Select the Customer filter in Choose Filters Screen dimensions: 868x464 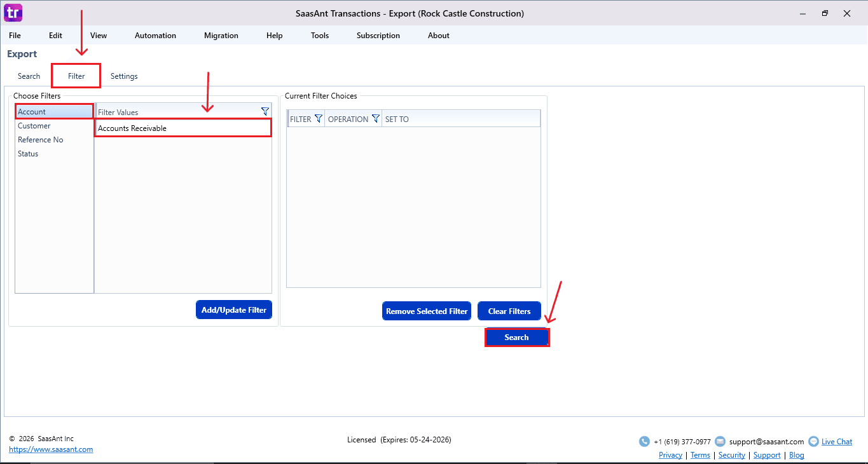point(34,126)
